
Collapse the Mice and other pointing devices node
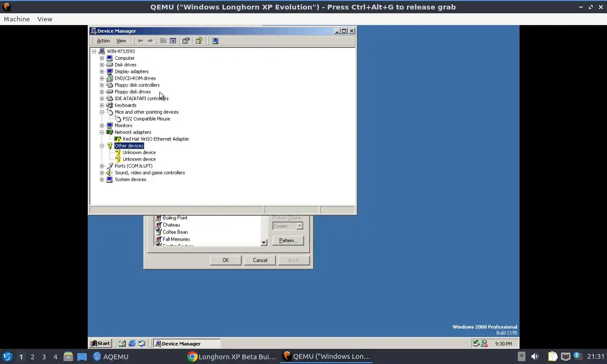(x=102, y=112)
